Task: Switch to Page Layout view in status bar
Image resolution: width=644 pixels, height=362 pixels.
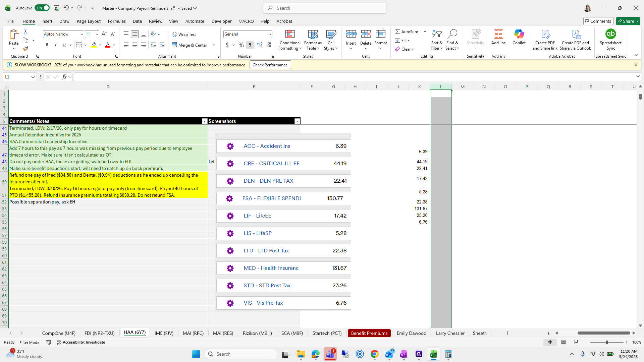Action: tap(563, 342)
